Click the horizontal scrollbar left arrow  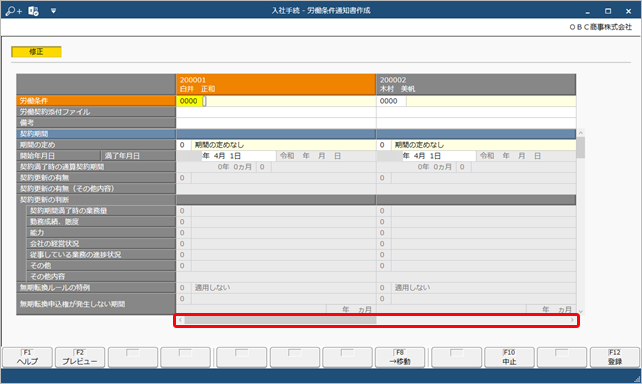[181, 320]
